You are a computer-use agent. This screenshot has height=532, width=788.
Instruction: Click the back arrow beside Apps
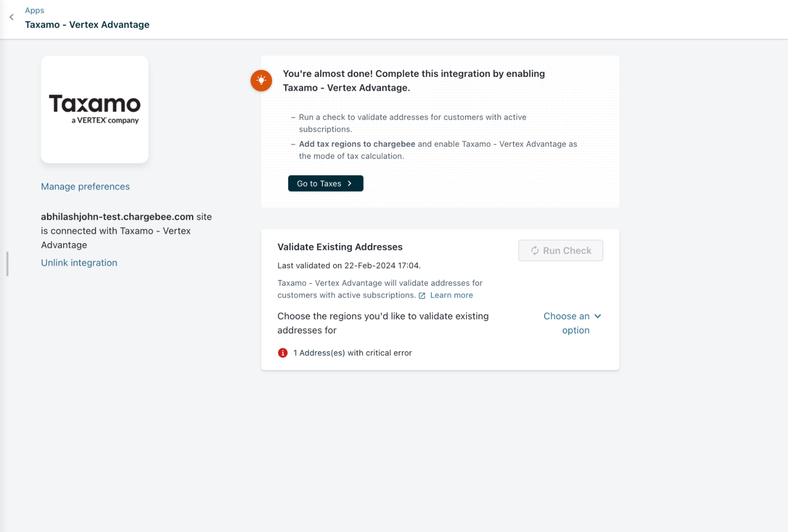[x=11, y=17]
